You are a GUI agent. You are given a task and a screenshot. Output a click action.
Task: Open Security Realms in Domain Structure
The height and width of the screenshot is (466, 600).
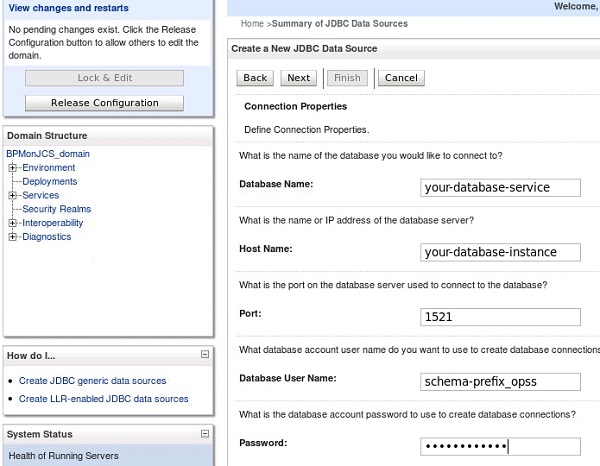tap(57, 209)
